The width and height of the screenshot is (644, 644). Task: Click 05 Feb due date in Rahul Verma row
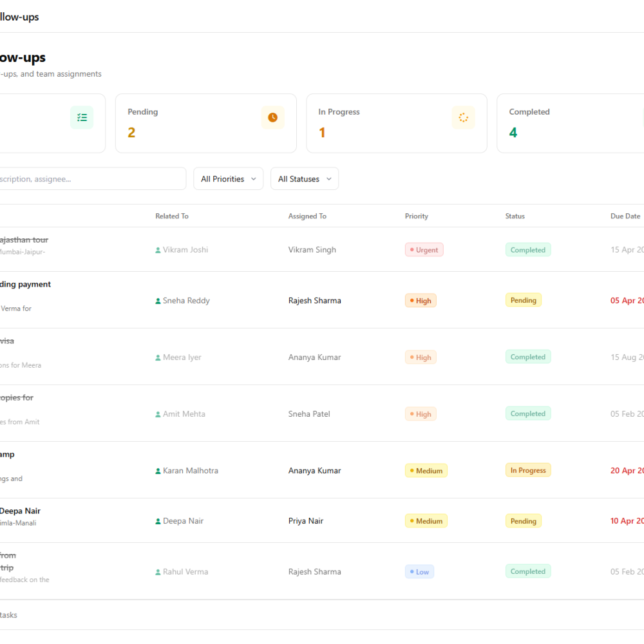click(627, 572)
